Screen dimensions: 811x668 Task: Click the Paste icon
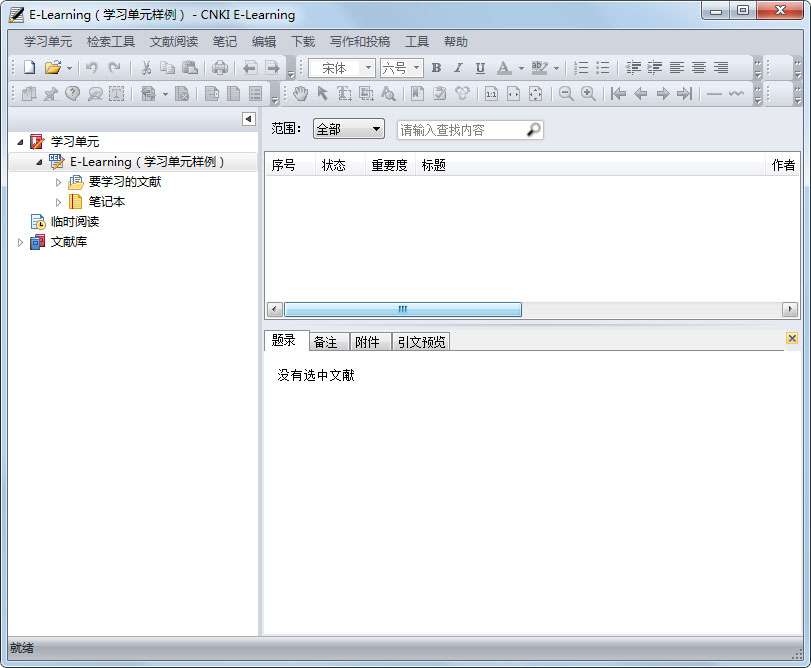pos(190,67)
